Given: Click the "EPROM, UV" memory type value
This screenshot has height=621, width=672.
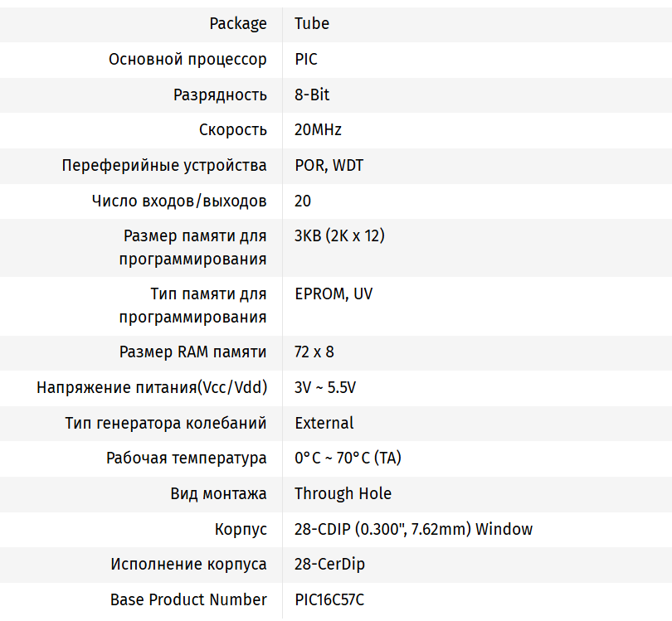Looking at the screenshot, I should [x=334, y=294].
